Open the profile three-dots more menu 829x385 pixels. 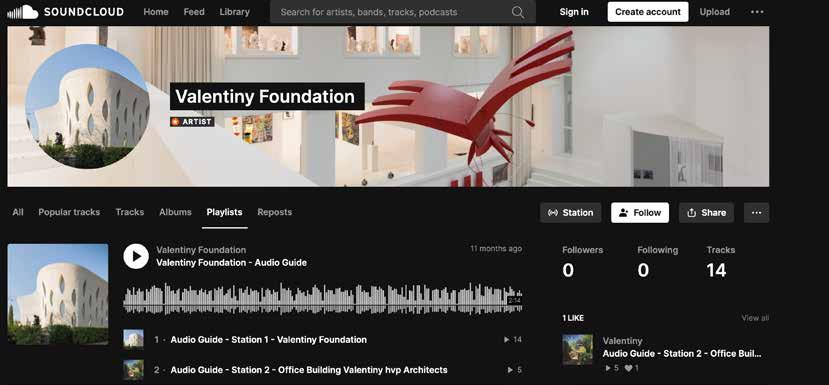(757, 213)
